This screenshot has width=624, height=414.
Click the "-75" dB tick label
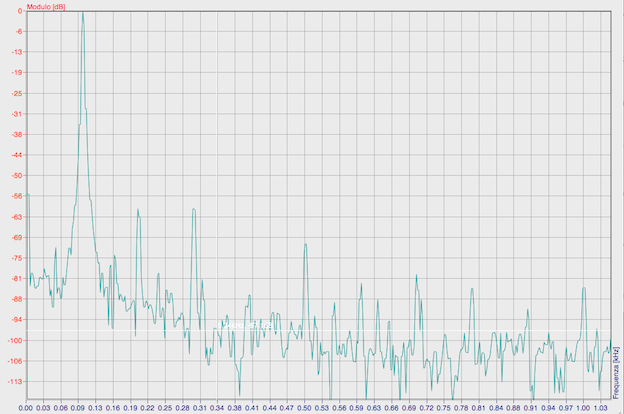coord(18,258)
